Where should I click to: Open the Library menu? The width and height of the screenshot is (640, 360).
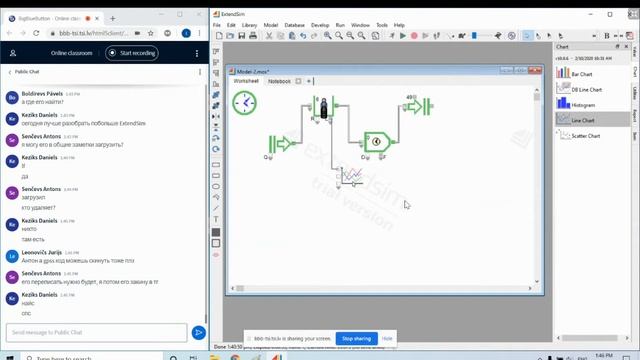coord(249,25)
